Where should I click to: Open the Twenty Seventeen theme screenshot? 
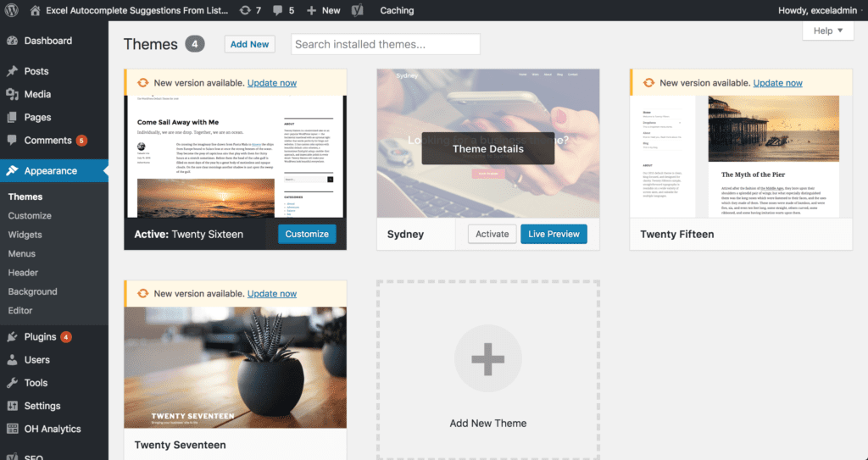236,368
